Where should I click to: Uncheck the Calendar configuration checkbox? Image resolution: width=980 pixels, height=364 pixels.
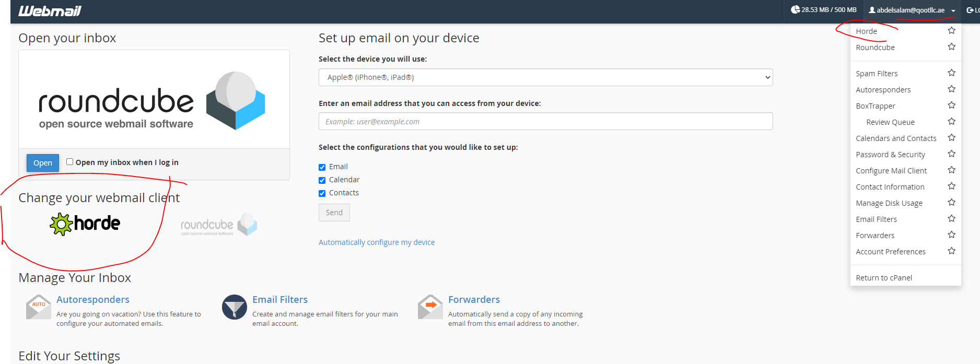pyautogui.click(x=322, y=180)
